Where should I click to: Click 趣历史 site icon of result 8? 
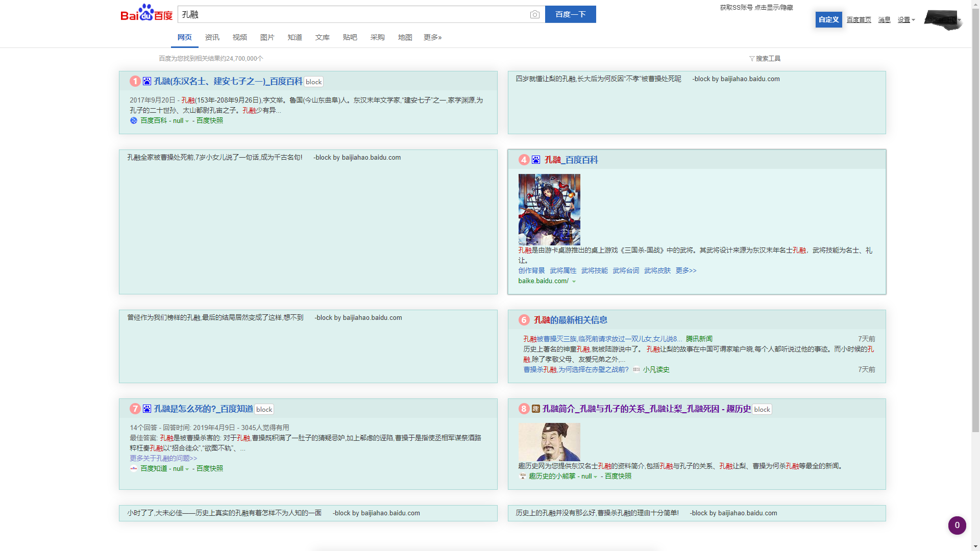pos(536,409)
